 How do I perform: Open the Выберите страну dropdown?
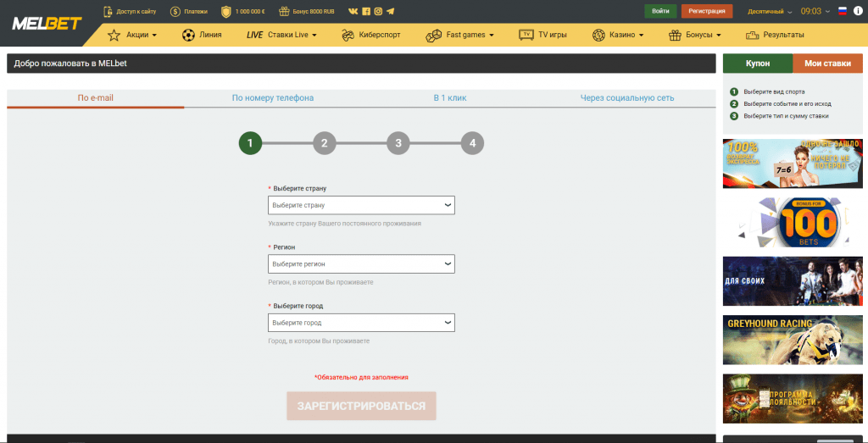[361, 205]
